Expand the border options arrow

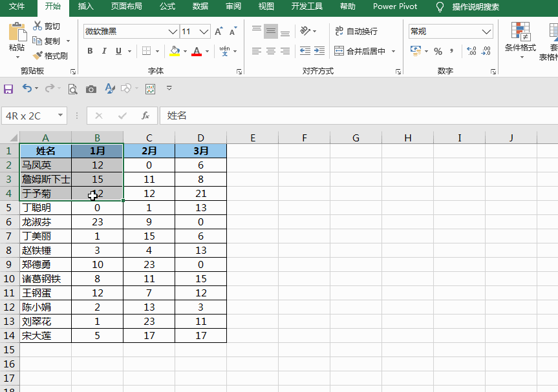coord(157,51)
